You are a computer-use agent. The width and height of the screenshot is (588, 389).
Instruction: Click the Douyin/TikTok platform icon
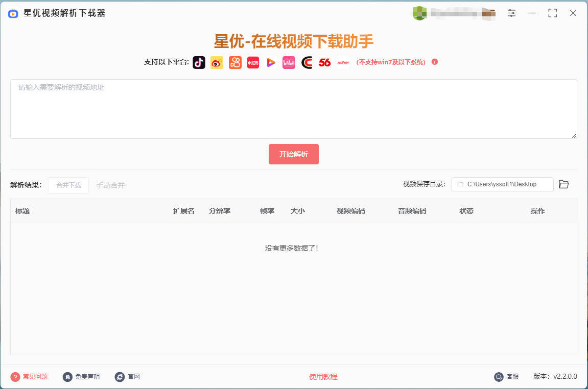[x=199, y=62]
